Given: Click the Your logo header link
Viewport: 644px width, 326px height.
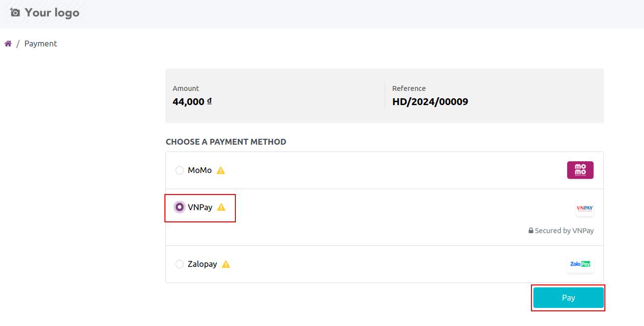Looking at the screenshot, I should click(x=45, y=12).
